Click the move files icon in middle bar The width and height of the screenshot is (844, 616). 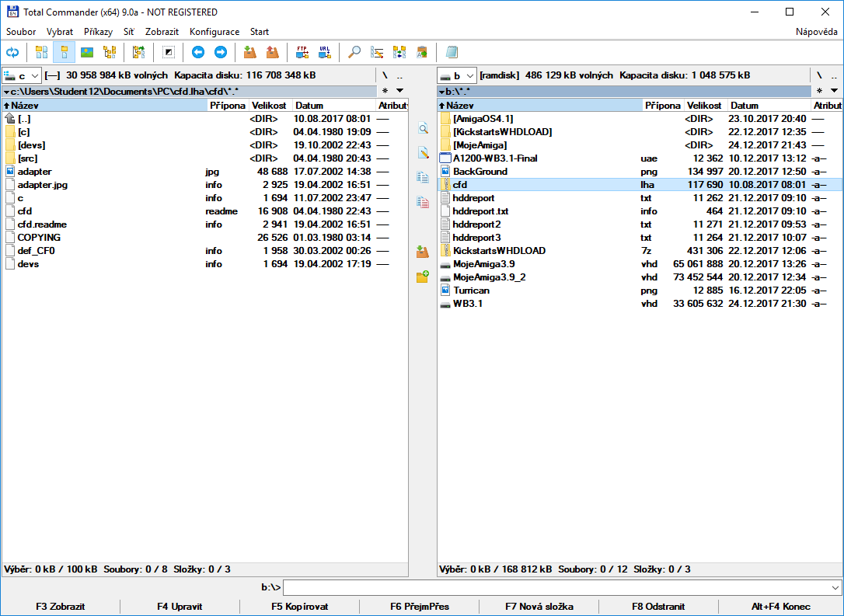423,202
